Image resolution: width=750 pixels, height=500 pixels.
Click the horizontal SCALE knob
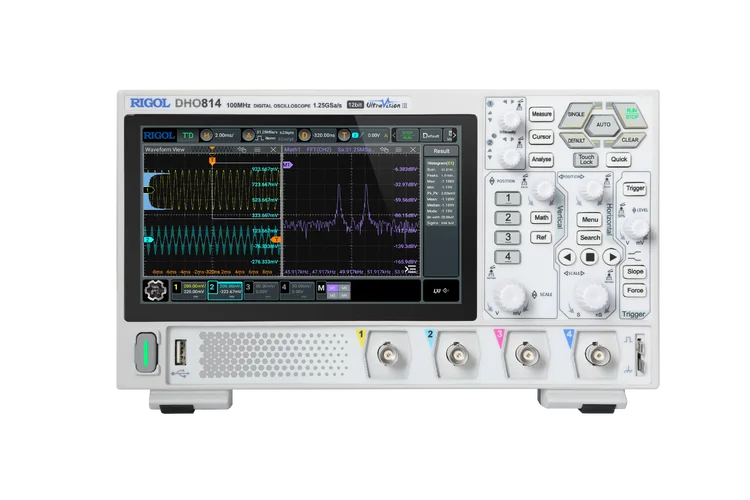click(x=592, y=296)
